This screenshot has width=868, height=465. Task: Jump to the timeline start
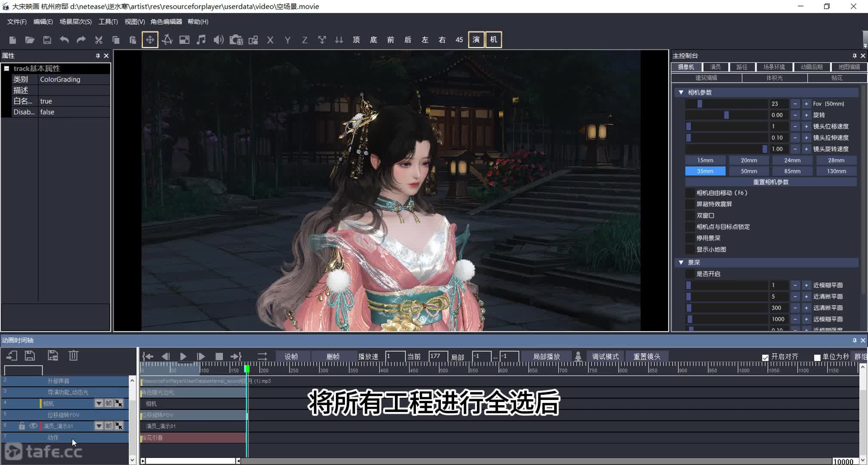tap(148, 356)
